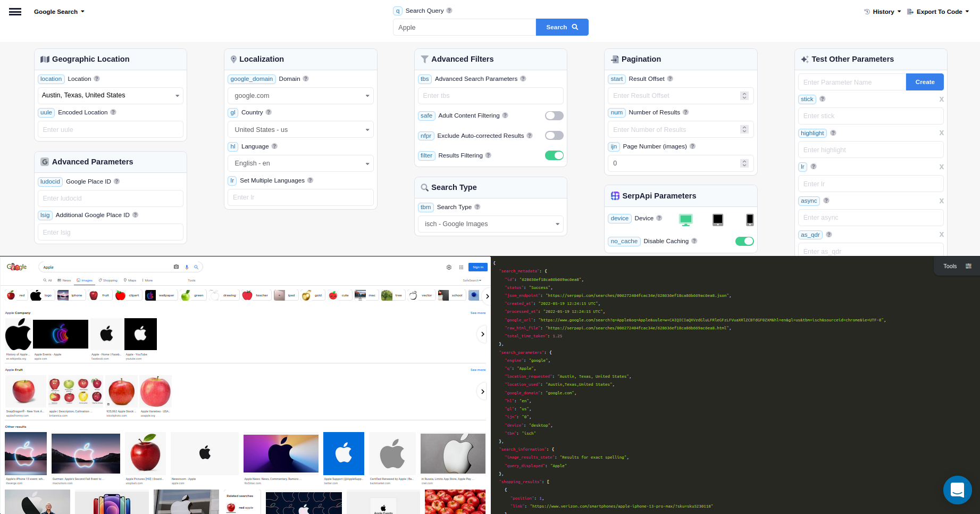Click the blue Search button
This screenshot has height=514, width=980.
click(562, 27)
